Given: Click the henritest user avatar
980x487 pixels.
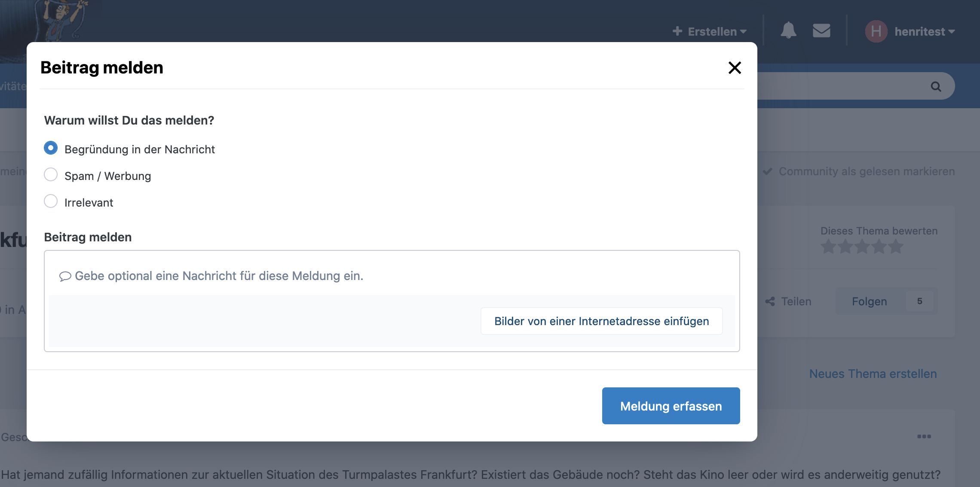Looking at the screenshot, I should coord(876,31).
